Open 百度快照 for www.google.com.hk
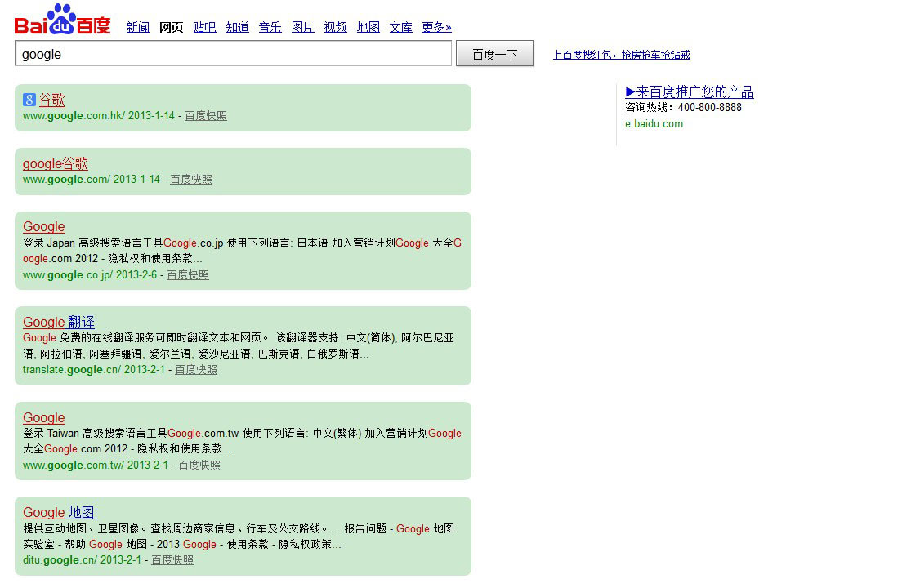 tap(206, 115)
